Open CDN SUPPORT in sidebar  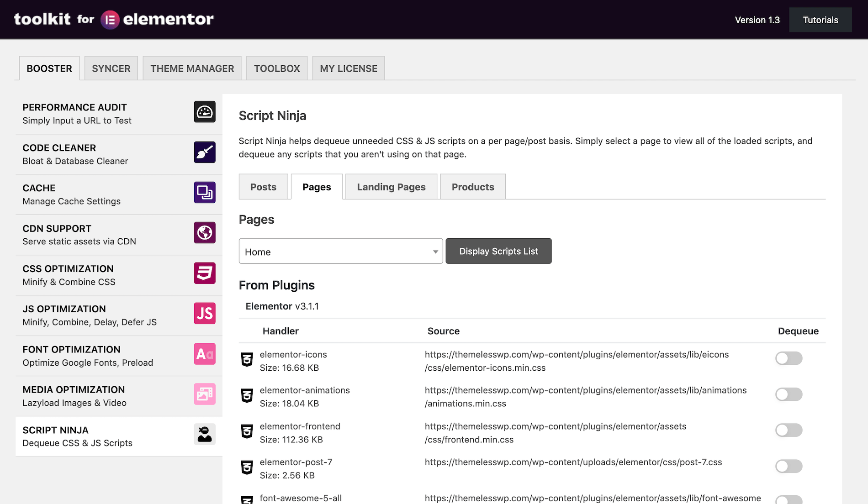tap(119, 235)
